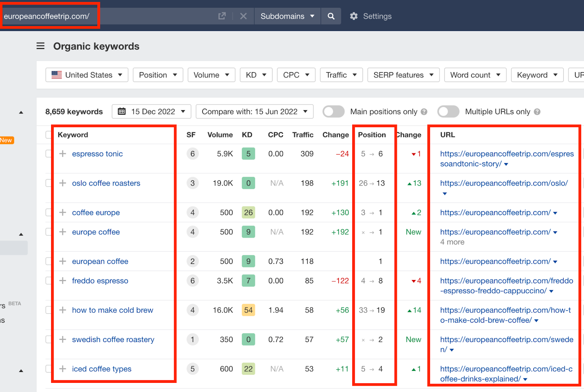This screenshot has width=584, height=392.
Task: Tick the checkbox for espresso tonic
Action: click(49, 154)
